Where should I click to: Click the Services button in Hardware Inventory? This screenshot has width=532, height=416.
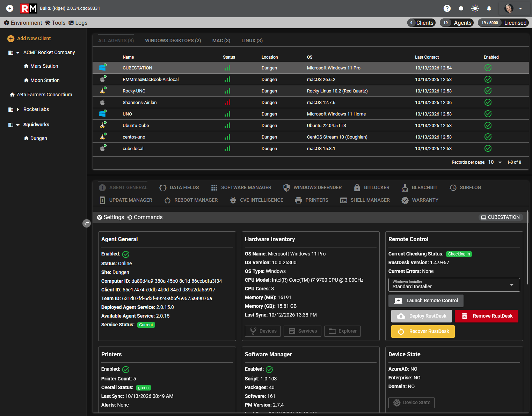click(x=303, y=331)
